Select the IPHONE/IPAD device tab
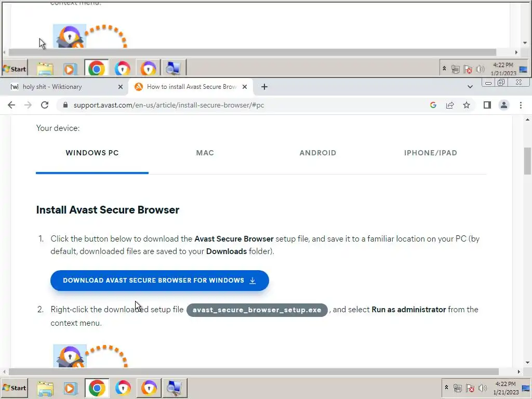 click(x=431, y=153)
